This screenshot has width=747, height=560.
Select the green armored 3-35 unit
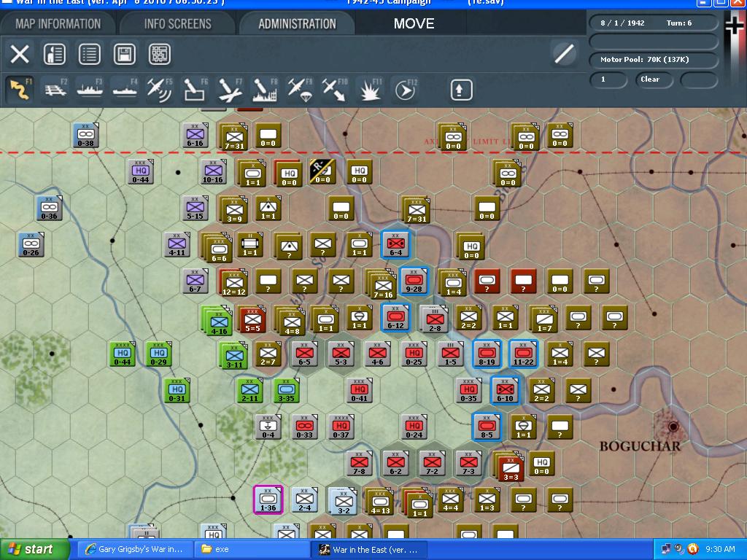(286, 391)
